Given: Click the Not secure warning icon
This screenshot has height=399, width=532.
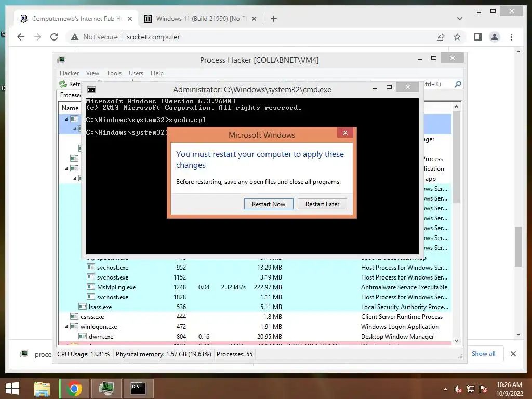Looking at the screenshot, I should pos(75,37).
